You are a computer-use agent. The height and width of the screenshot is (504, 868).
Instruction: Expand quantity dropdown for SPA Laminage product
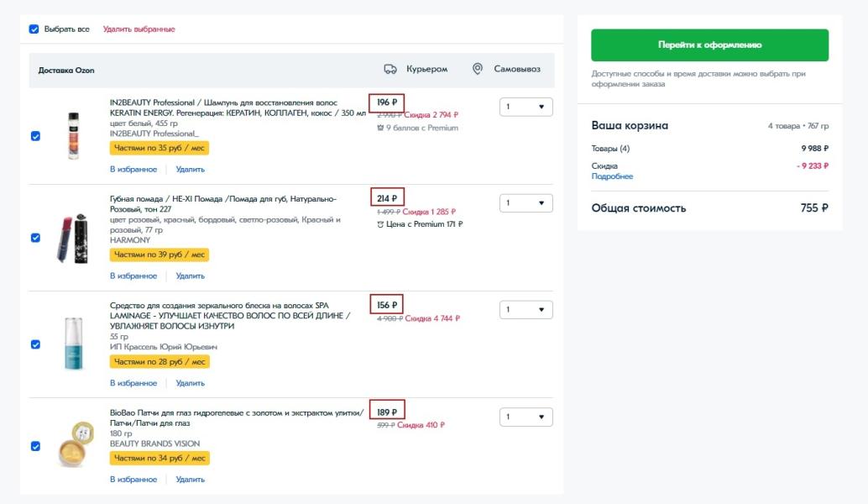(x=526, y=310)
